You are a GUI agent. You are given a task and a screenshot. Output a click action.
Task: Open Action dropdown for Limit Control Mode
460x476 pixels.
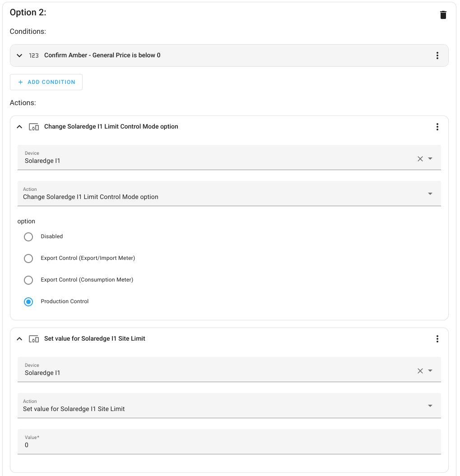[430, 194]
